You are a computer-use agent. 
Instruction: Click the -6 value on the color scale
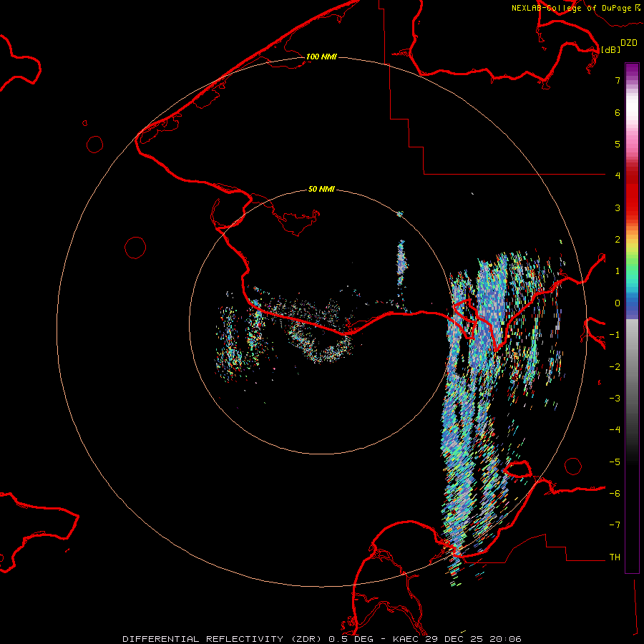[x=615, y=494]
